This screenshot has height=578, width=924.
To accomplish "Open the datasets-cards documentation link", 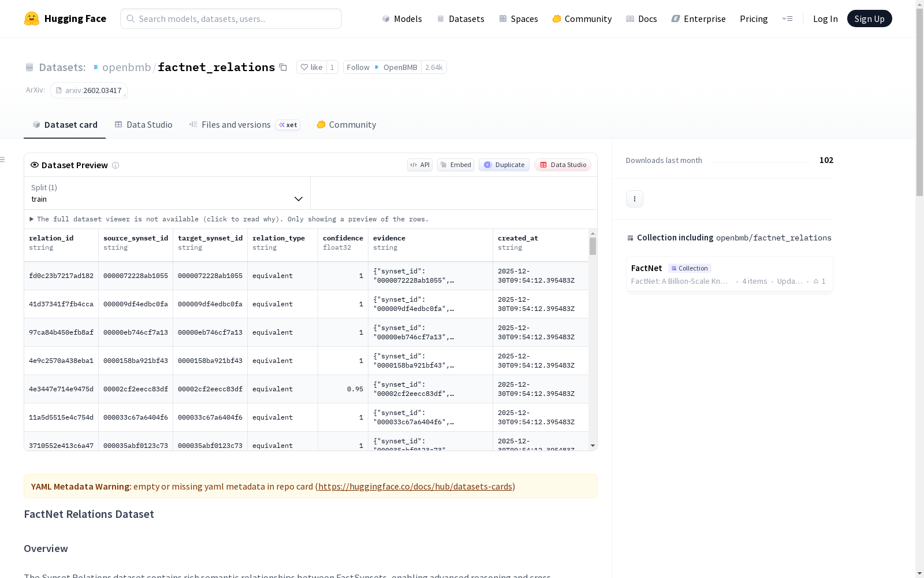I will pyautogui.click(x=415, y=487).
